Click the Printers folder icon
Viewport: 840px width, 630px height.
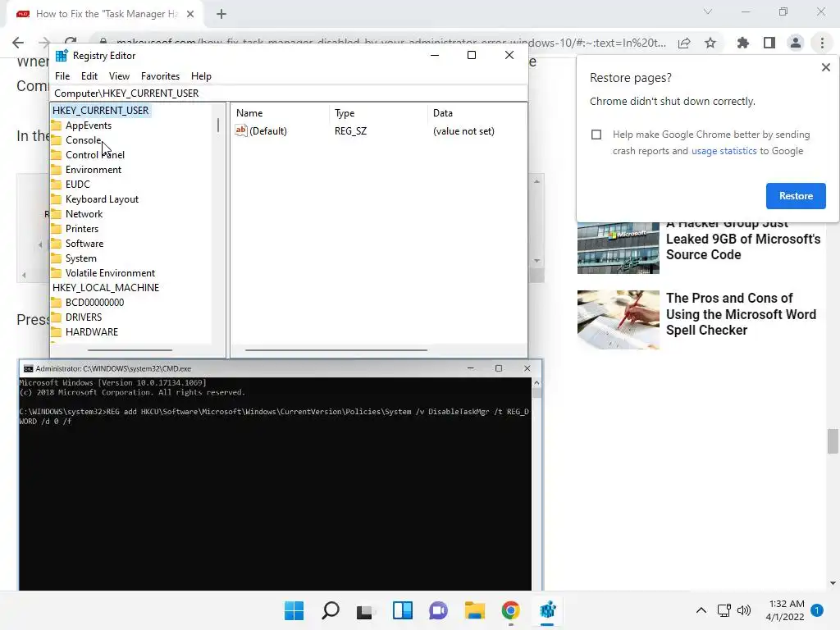pyautogui.click(x=57, y=228)
